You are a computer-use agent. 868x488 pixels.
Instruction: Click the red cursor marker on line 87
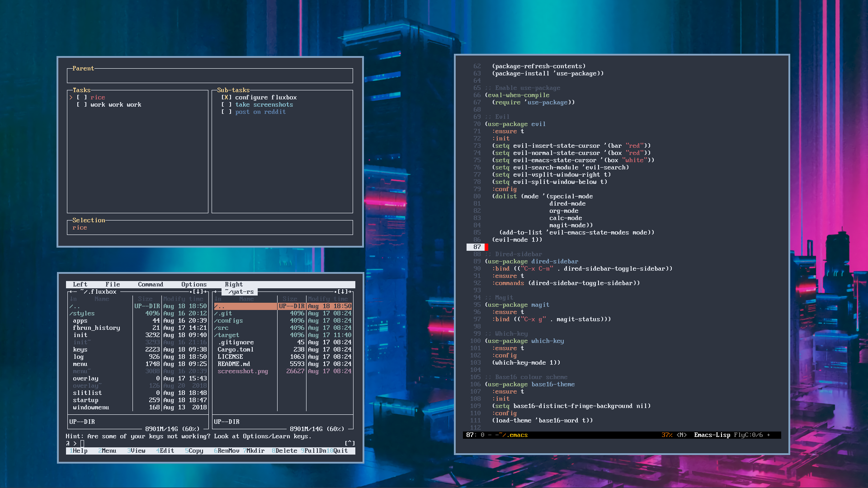[486, 247]
